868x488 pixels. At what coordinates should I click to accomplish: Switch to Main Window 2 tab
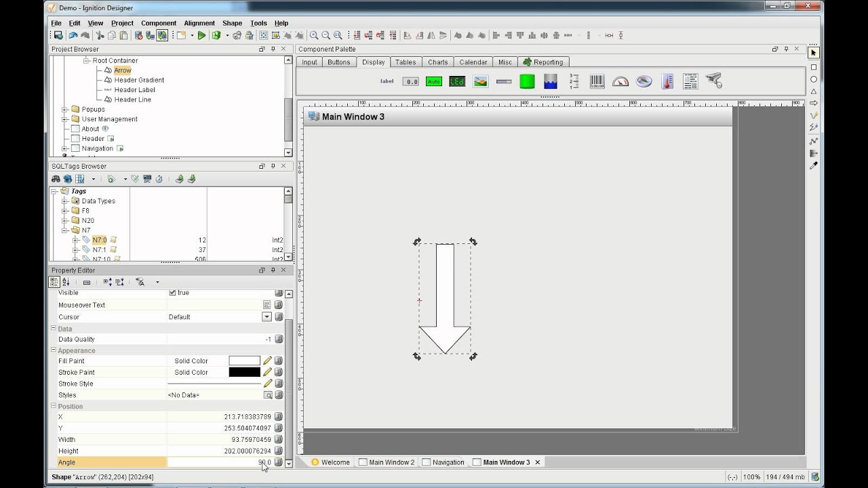(386, 462)
